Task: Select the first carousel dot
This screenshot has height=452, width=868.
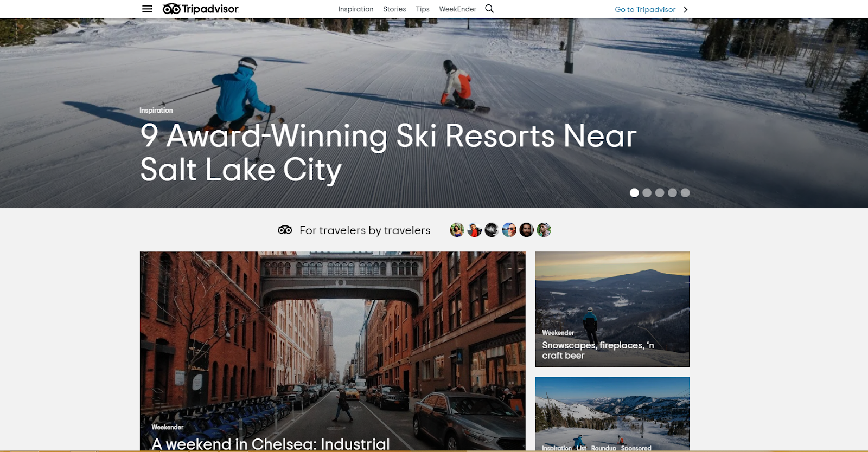Action: [x=634, y=192]
